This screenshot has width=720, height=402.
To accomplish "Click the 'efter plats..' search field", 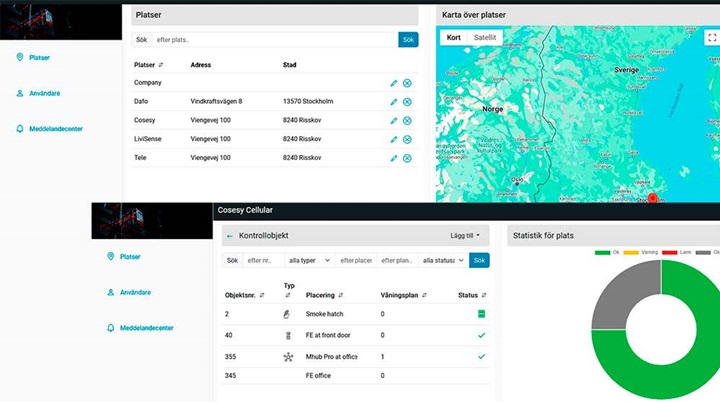I will coord(275,40).
